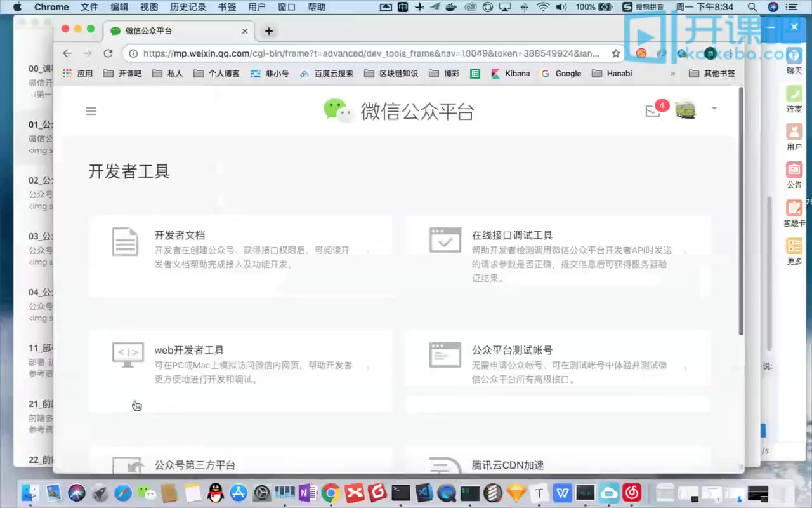Open 在线接口调试工具 link

click(x=512, y=235)
